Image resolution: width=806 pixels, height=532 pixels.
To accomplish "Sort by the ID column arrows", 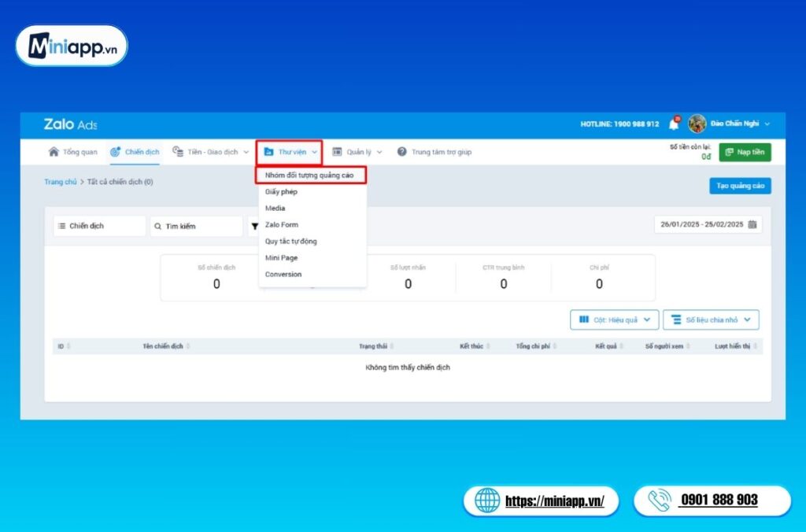I will [68, 346].
